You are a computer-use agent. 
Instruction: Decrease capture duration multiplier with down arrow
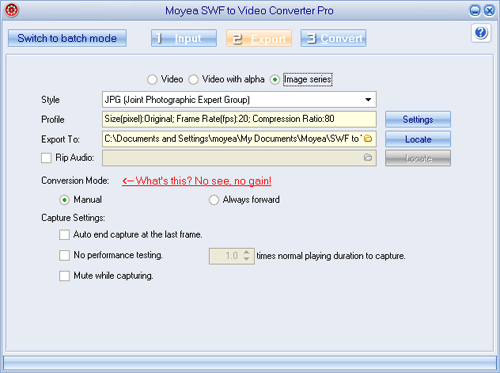coord(246,259)
